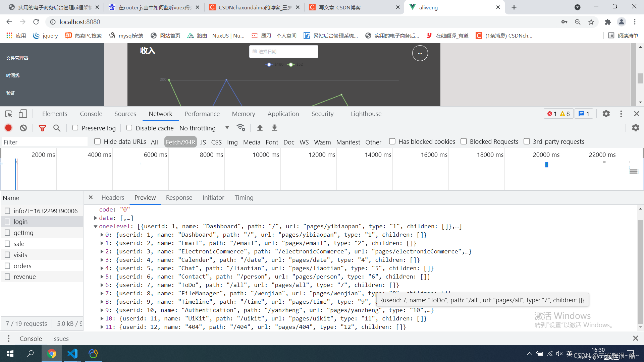Import HAR file upload arrow

[260, 128]
